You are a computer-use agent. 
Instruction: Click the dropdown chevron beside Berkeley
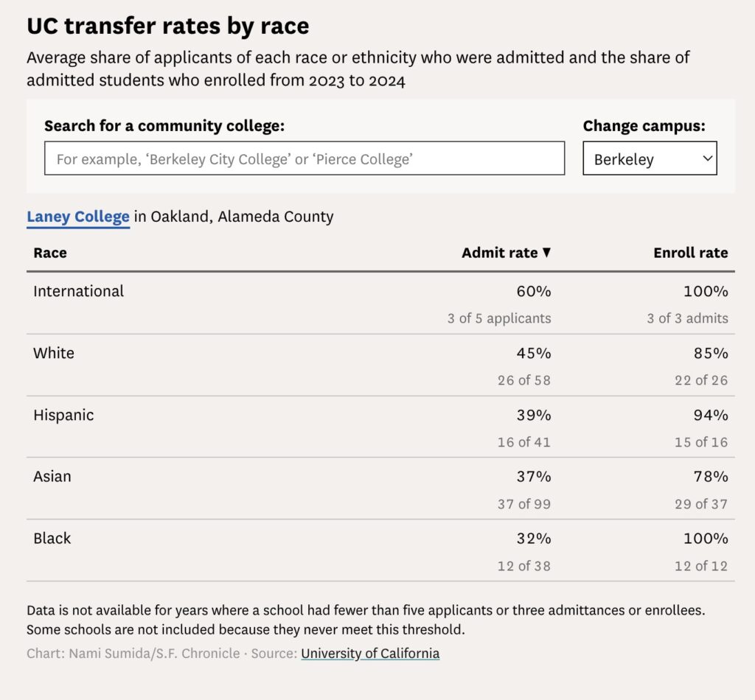[707, 158]
